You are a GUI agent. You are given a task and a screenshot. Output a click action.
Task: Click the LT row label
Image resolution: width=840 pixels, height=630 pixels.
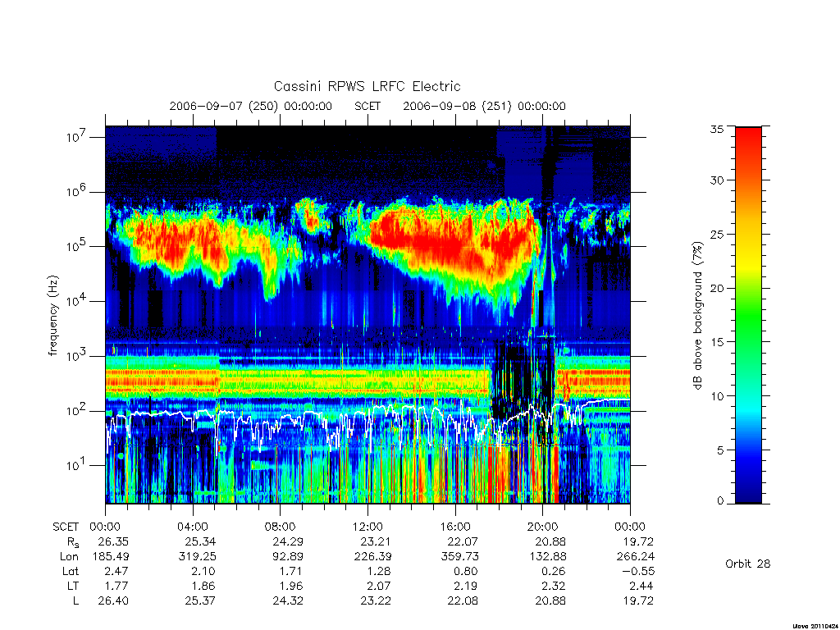pos(73,586)
